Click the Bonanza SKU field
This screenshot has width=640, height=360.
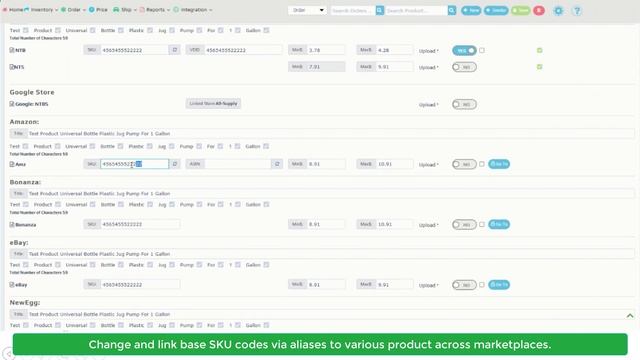[x=140, y=224]
